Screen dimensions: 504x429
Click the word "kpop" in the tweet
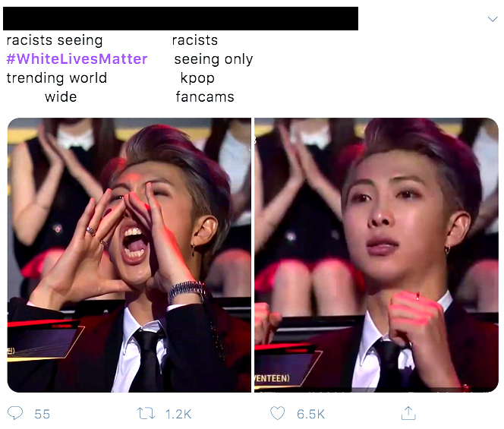pos(197,79)
